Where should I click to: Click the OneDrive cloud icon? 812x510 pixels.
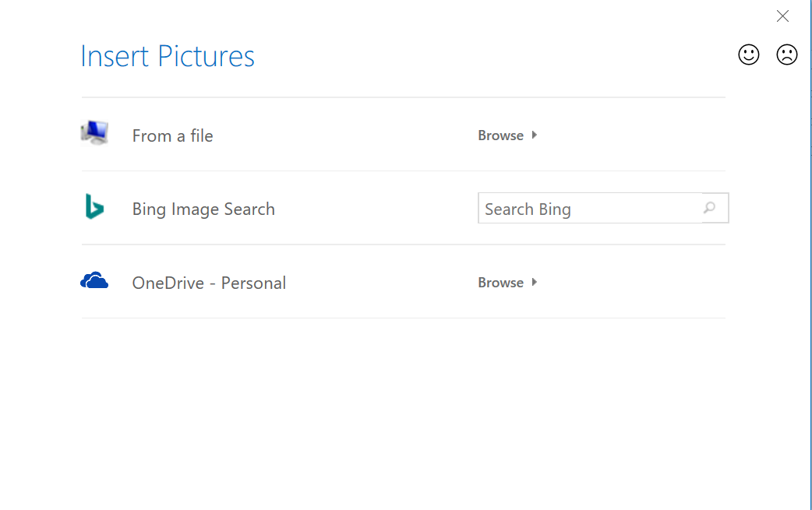(94, 280)
